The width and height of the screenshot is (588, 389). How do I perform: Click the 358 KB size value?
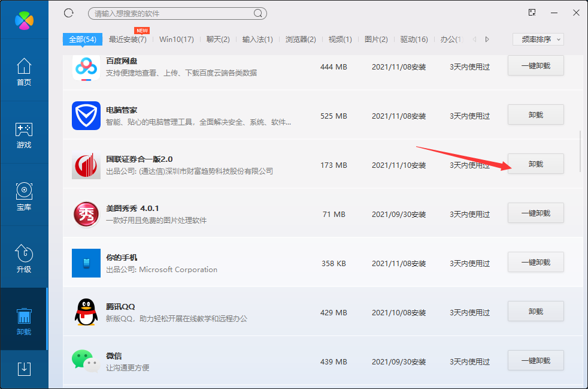coord(334,264)
